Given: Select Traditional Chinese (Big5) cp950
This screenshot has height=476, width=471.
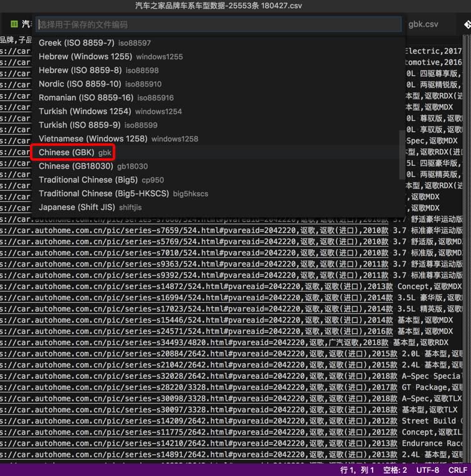Looking at the screenshot, I should [x=219, y=179].
